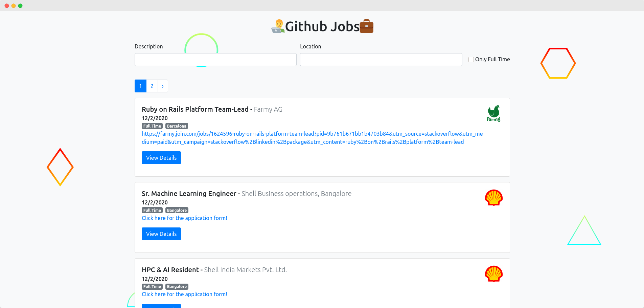Open the Shell application form link
Image resolution: width=644 pixels, height=308 pixels.
[184, 218]
